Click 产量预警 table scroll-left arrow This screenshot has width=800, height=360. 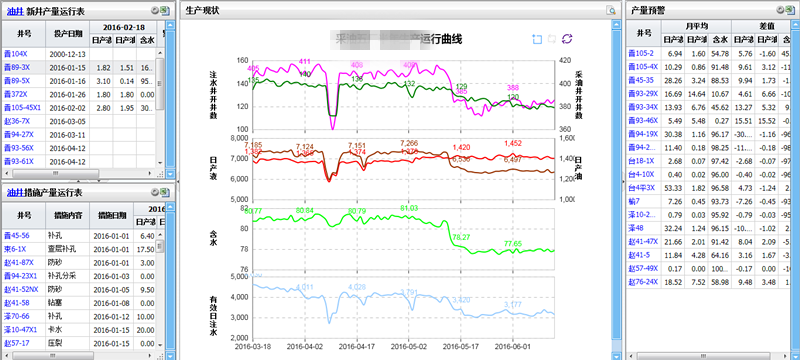tap(631, 355)
